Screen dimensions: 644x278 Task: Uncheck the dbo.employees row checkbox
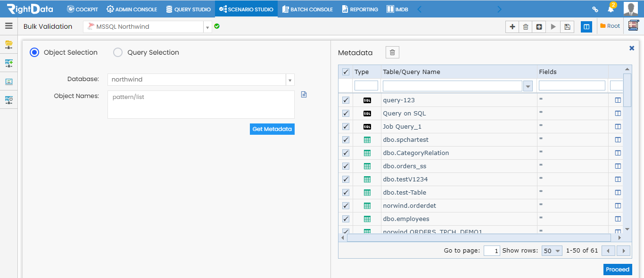click(346, 219)
